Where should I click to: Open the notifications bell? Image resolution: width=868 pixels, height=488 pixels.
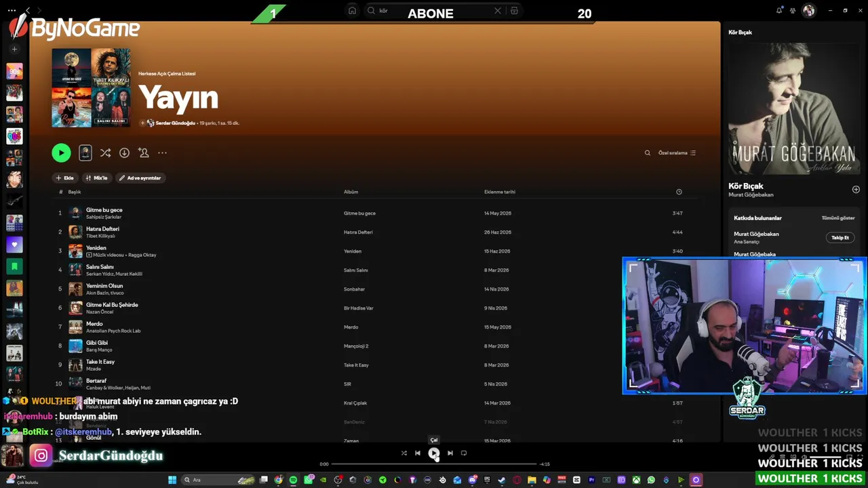click(x=779, y=10)
